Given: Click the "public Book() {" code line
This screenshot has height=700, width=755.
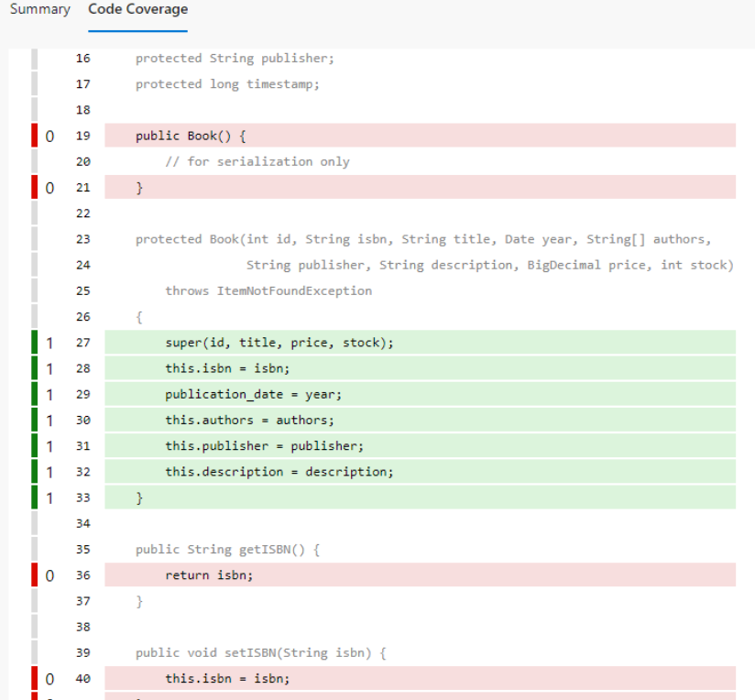Looking at the screenshot, I should (191, 136).
